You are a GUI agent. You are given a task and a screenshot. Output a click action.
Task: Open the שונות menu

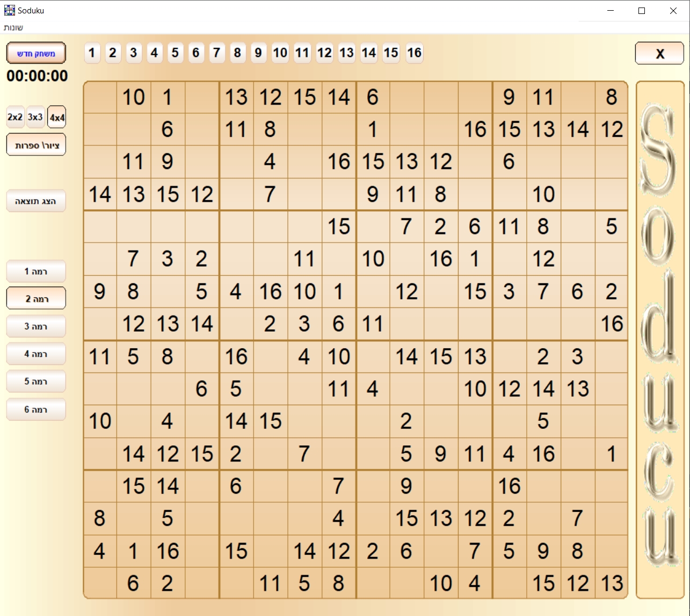click(13, 27)
